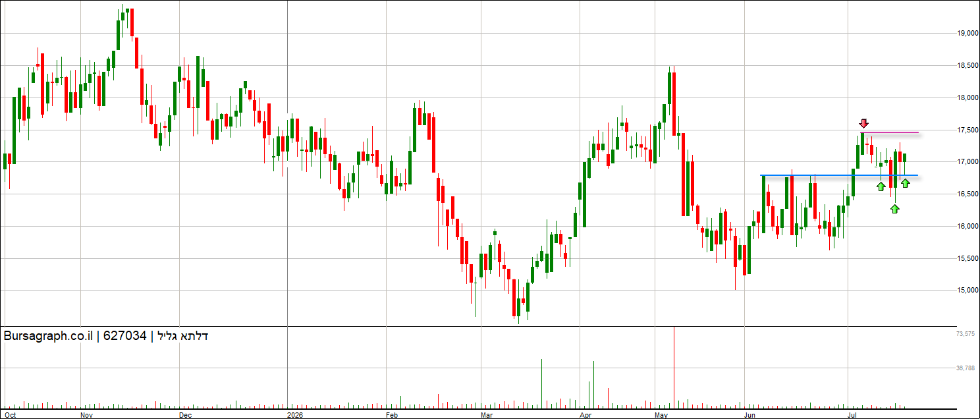Click the 627034 security number text

pyautogui.click(x=124, y=336)
